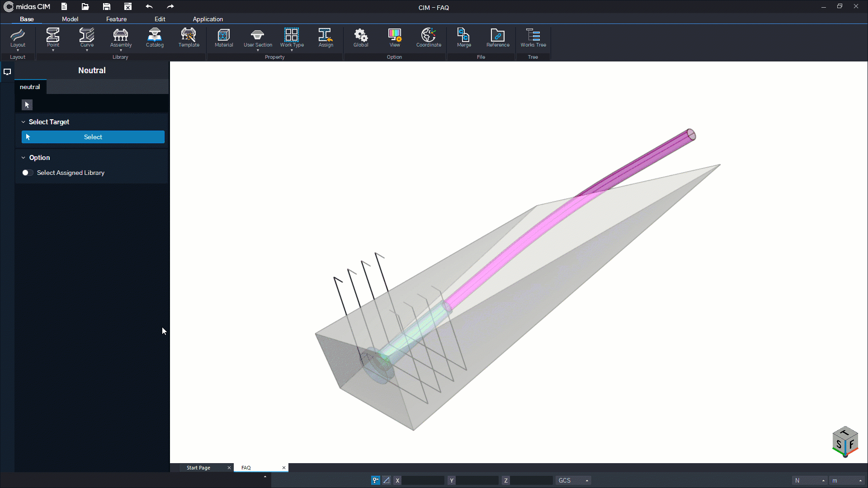Open the Layout tool
Image resolution: width=868 pixels, height=488 pixels.
click(18, 38)
